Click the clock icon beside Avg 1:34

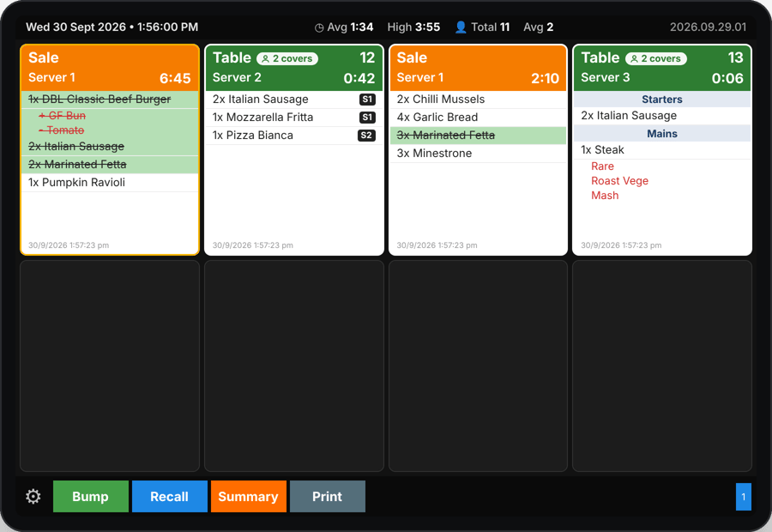pyautogui.click(x=319, y=27)
